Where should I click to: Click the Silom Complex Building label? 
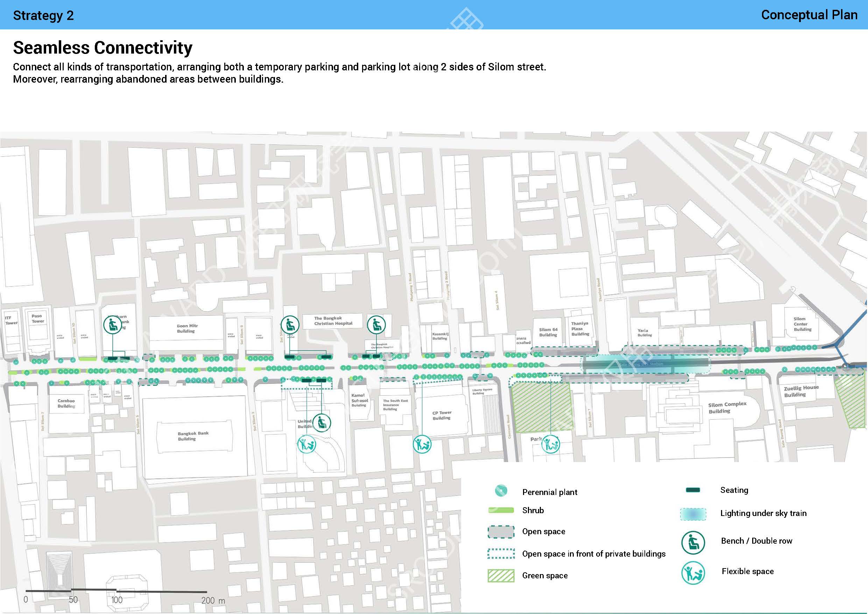(x=727, y=407)
